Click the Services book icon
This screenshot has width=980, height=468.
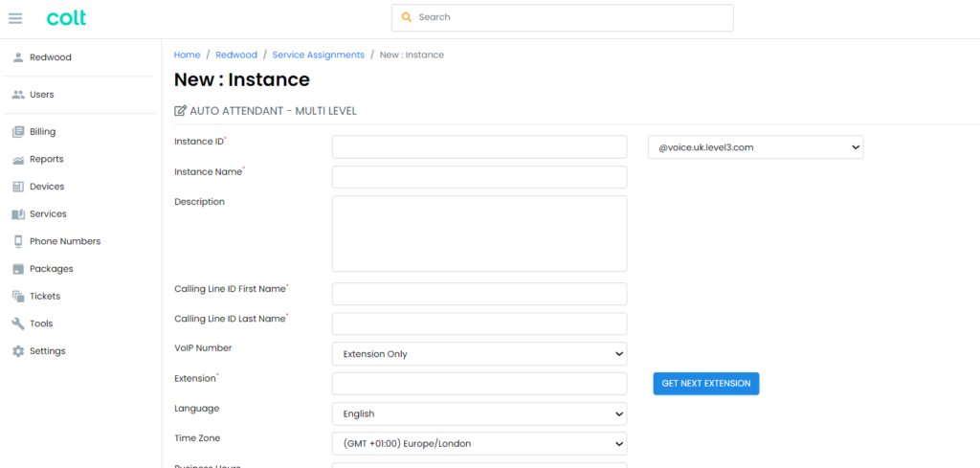coord(18,214)
